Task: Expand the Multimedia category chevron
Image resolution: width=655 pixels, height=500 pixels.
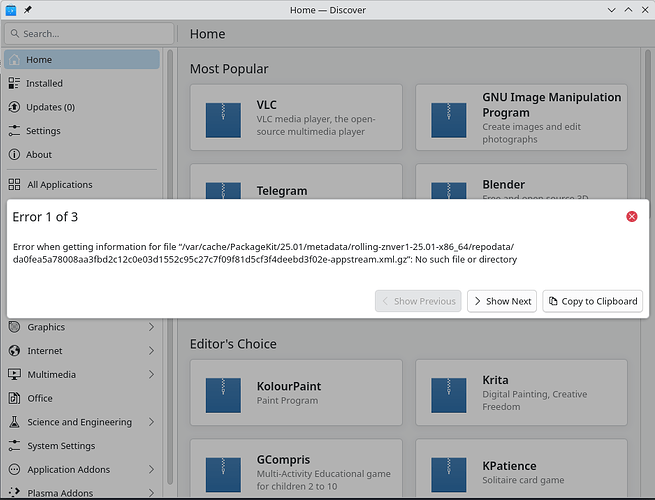Action: (x=151, y=374)
